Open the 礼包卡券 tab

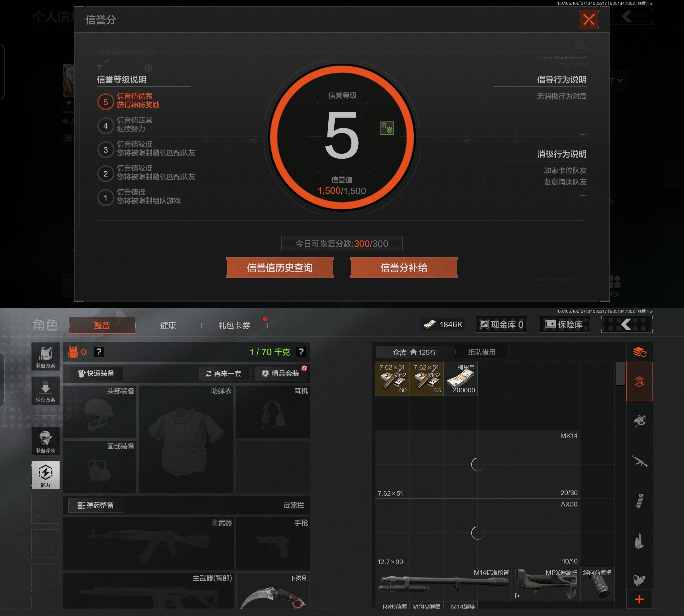pyautogui.click(x=234, y=326)
